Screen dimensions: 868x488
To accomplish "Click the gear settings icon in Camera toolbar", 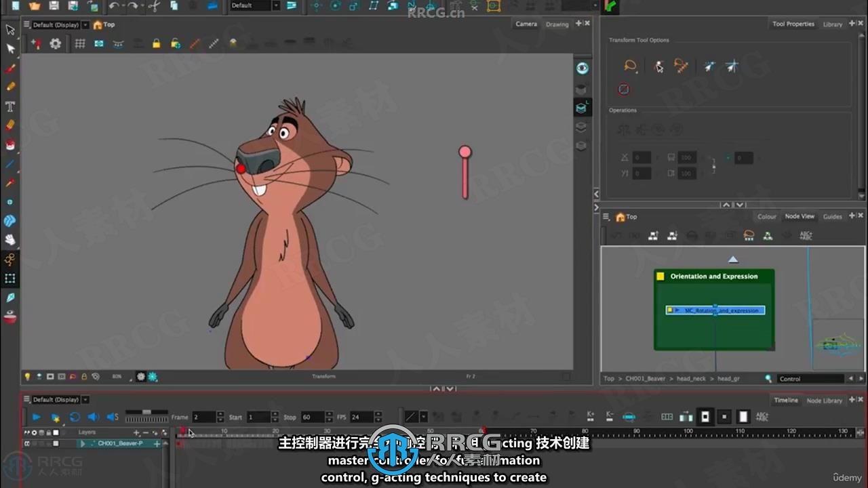I will click(x=56, y=43).
